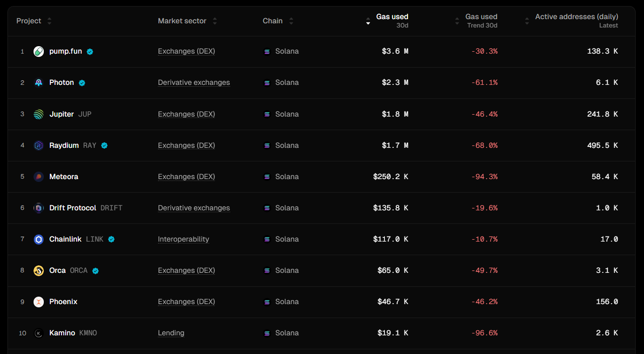Image resolution: width=644 pixels, height=354 pixels.
Task: Click the Project column header label
Action: pos(29,21)
